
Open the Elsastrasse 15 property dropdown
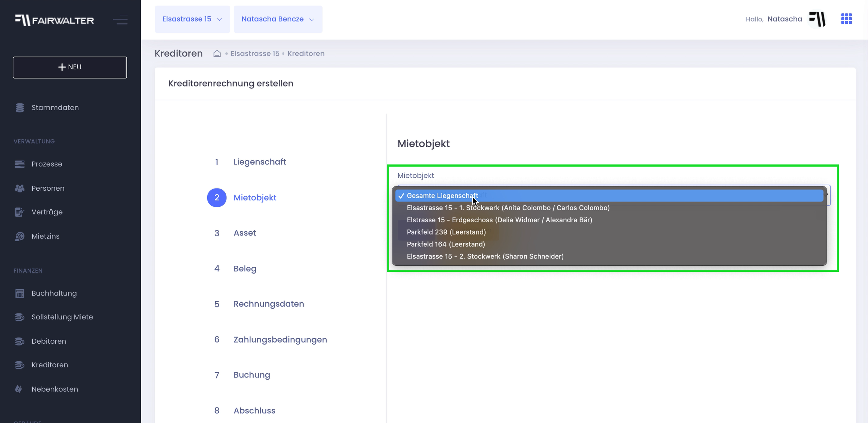click(x=192, y=19)
